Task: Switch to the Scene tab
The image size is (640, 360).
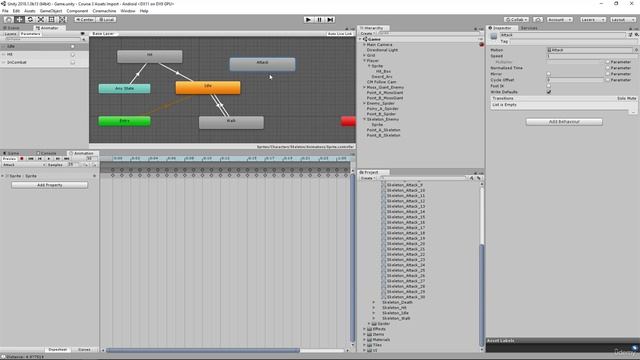Action: tap(11, 28)
